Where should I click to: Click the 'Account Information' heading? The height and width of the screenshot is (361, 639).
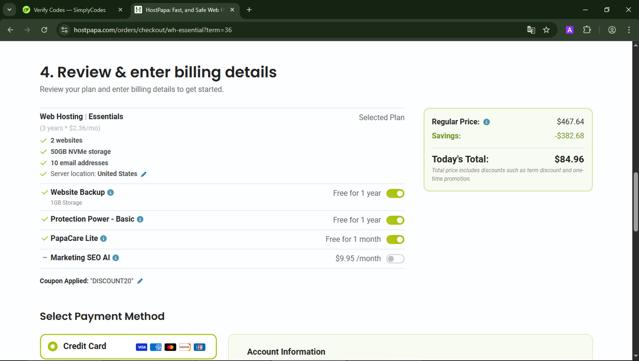coord(286,352)
